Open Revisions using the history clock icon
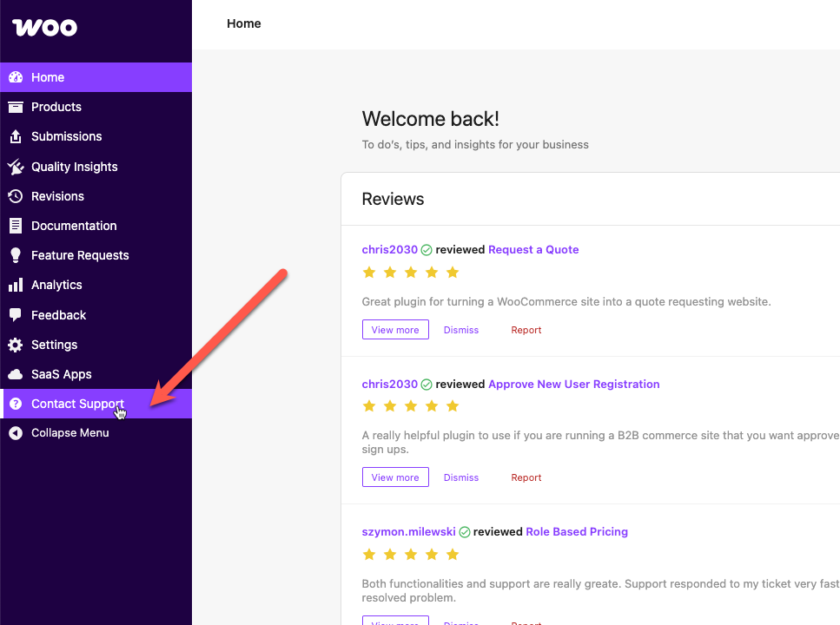This screenshot has height=625, width=840. tap(16, 196)
